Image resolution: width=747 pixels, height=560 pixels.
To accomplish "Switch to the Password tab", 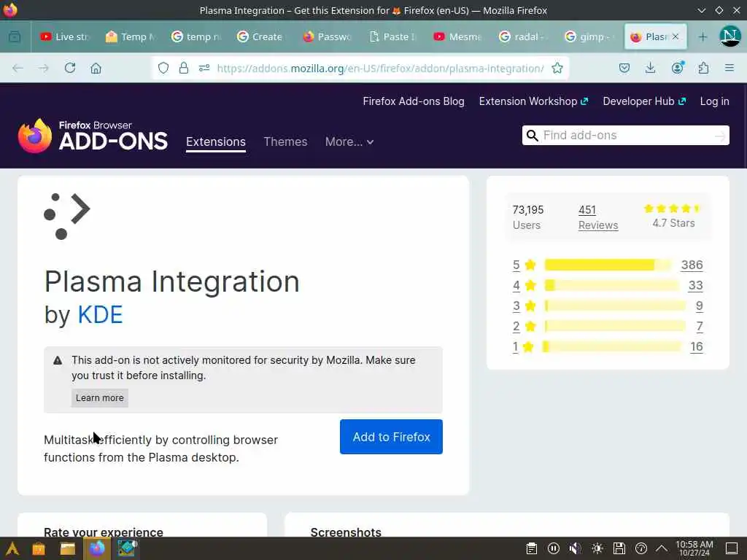I will [327, 36].
